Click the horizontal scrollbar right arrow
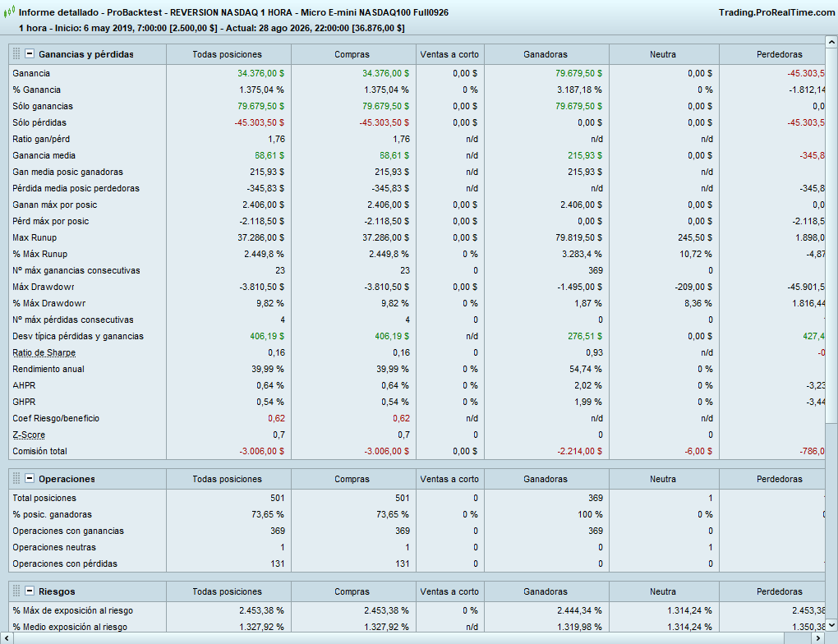The width and height of the screenshot is (838, 644). pos(818,638)
